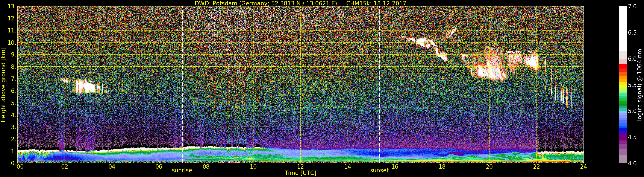
Task: Click the '02' time tick label
Action: [65, 167]
